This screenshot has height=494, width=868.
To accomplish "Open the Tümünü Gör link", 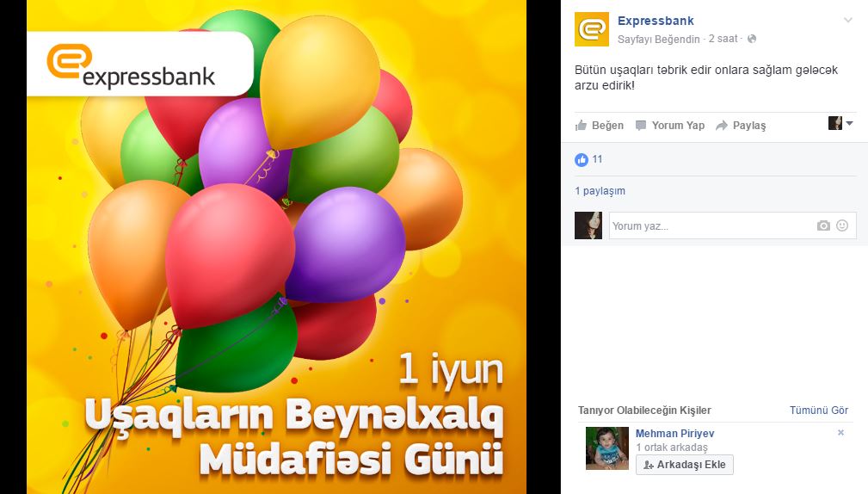I will click(819, 411).
